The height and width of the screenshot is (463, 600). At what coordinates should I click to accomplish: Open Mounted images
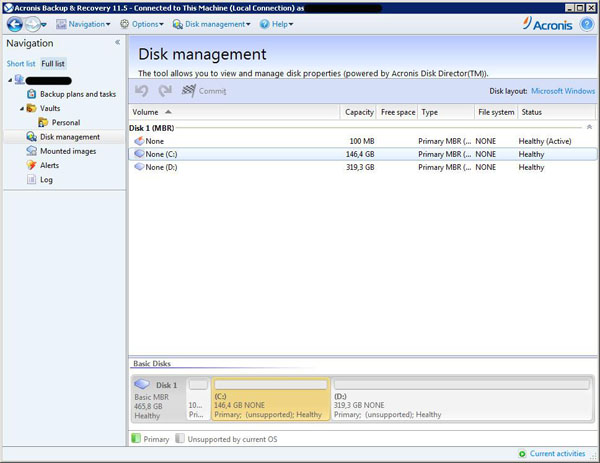pos(68,151)
